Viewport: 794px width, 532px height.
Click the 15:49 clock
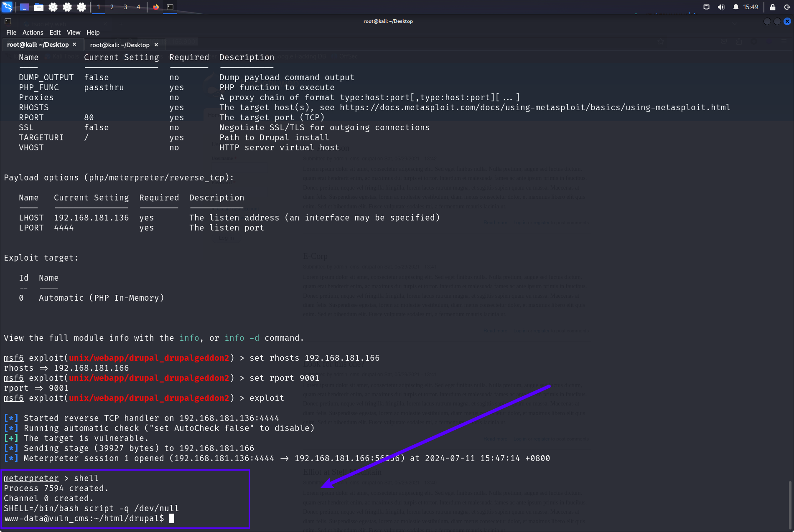click(x=751, y=7)
